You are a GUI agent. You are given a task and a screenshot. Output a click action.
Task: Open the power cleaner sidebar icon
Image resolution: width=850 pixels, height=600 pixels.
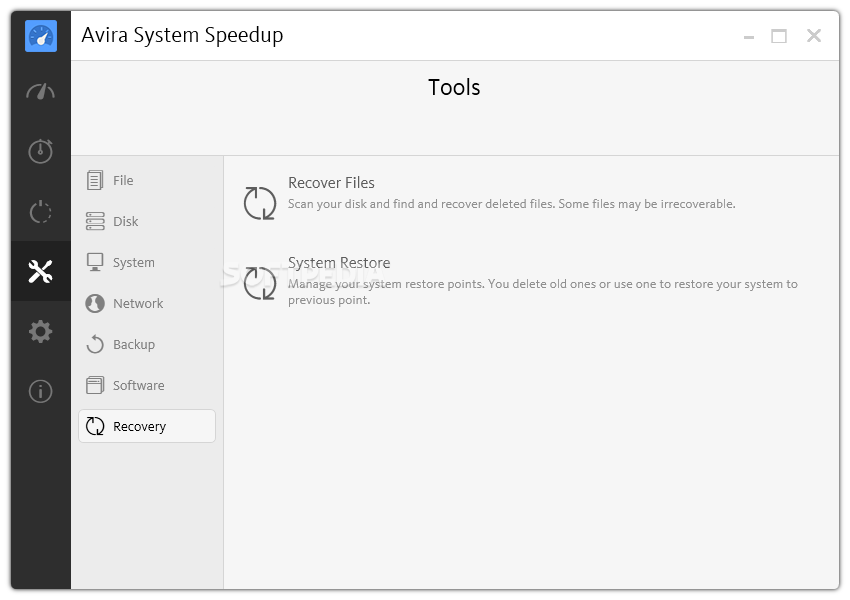[41, 211]
